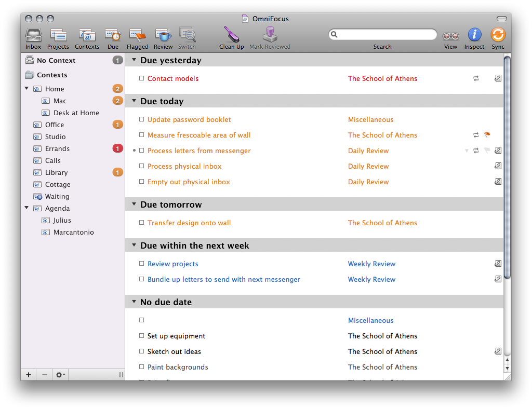
Task: Collapse the Agenda context group
Action: (26, 208)
